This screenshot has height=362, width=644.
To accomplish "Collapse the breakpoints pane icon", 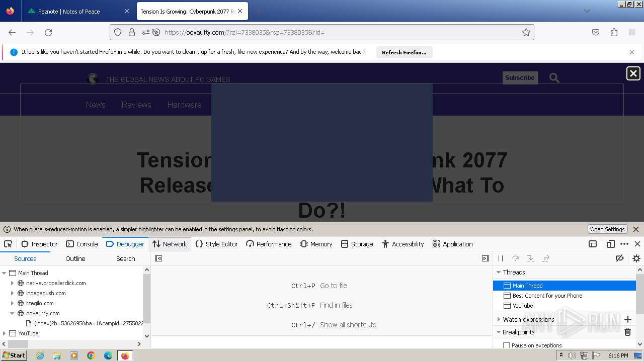I will [486, 258].
